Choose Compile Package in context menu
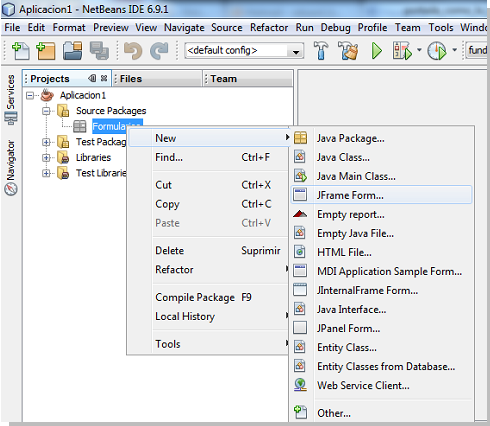The height and width of the screenshot is (426, 490). point(209,297)
